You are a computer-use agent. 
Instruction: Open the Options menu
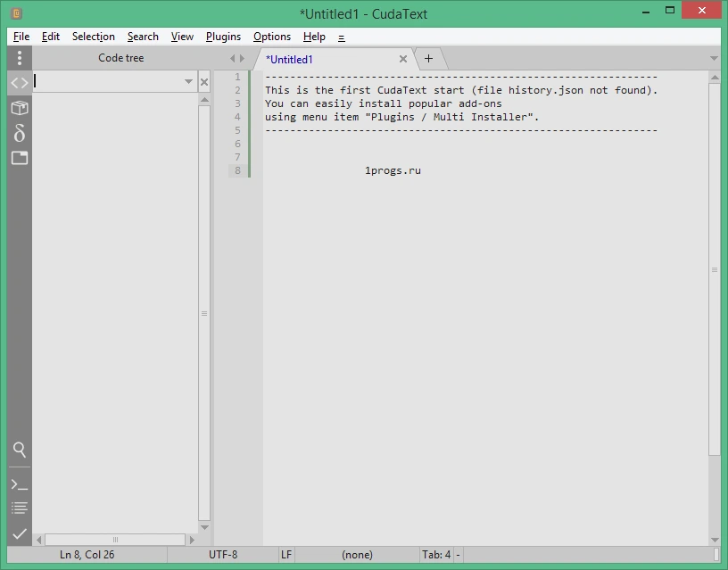(272, 37)
